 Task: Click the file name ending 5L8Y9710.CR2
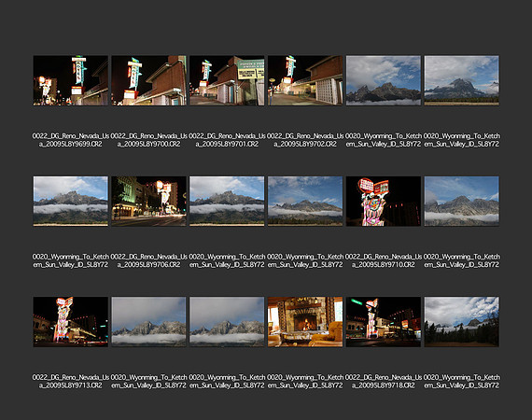tap(384, 260)
